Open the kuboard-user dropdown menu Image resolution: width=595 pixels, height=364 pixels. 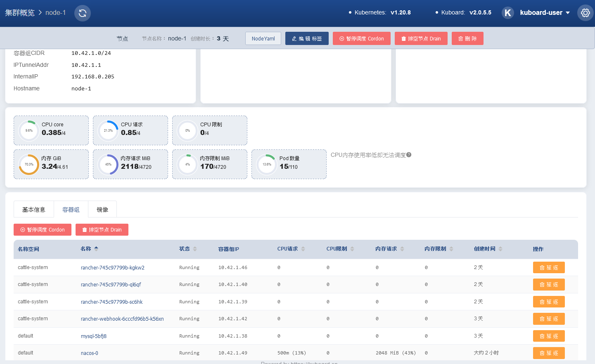(545, 13)
